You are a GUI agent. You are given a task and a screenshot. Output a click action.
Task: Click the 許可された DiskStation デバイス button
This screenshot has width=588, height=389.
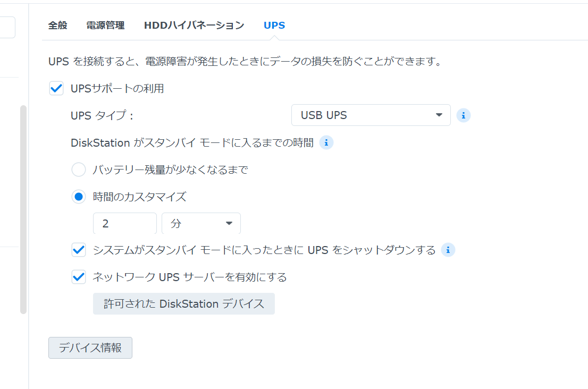click(183, 303)
